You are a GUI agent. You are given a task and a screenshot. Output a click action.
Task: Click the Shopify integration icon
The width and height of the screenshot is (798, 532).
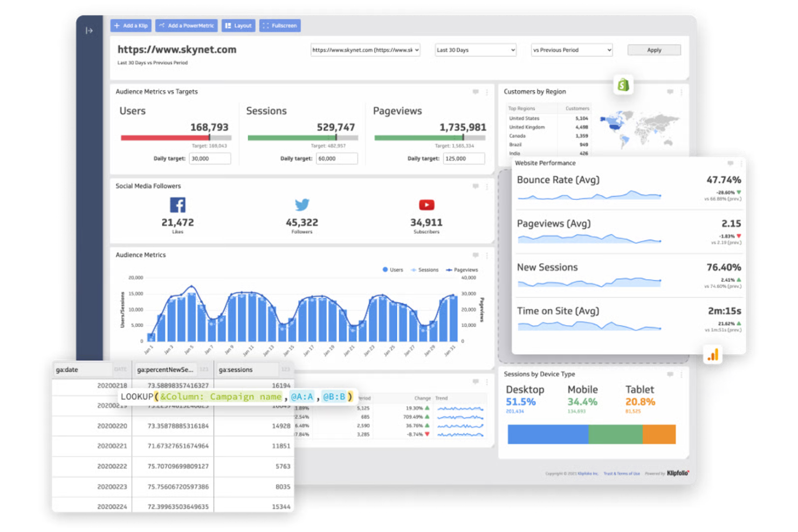pyautogui.click(x=624, y=85)
